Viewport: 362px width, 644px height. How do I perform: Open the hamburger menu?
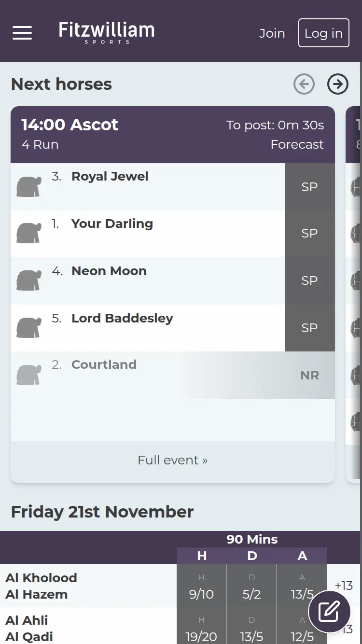coord(22,33)
